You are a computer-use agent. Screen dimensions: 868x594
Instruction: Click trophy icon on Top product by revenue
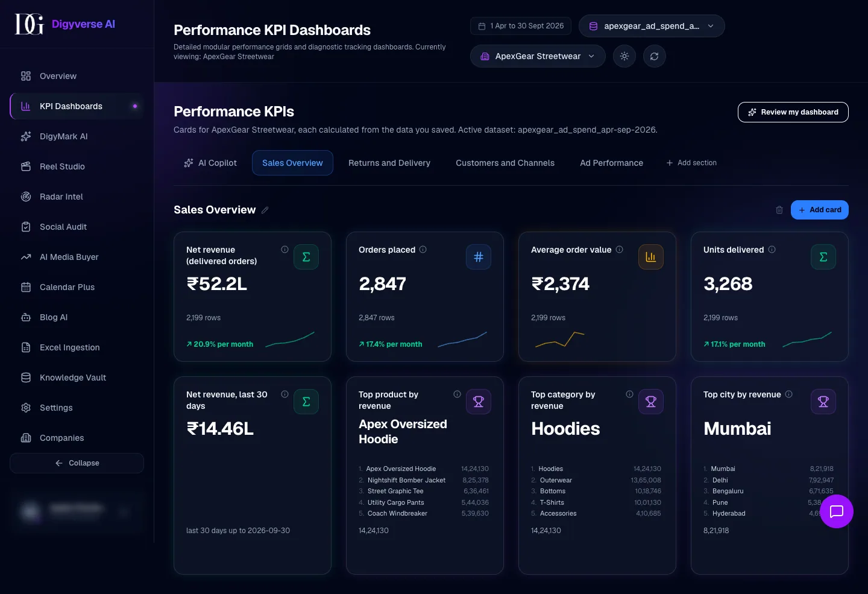coord(479,402)
